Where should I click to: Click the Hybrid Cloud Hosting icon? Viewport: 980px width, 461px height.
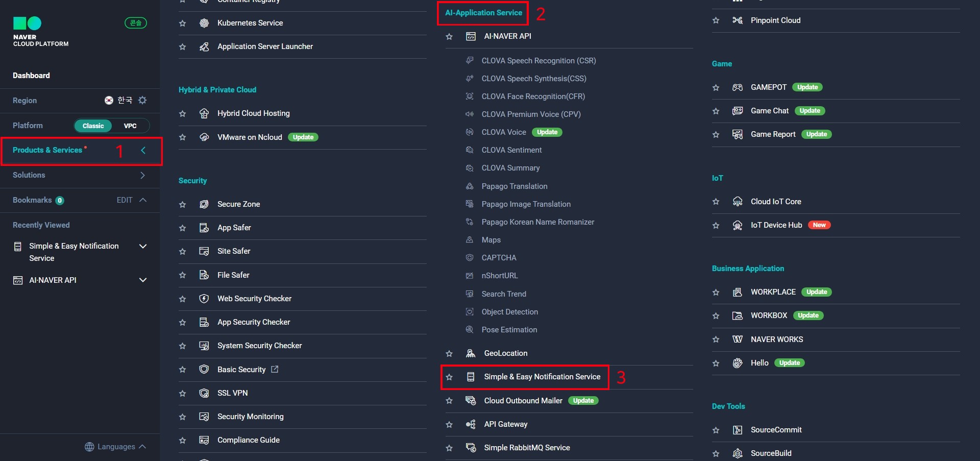click(204, 113)
